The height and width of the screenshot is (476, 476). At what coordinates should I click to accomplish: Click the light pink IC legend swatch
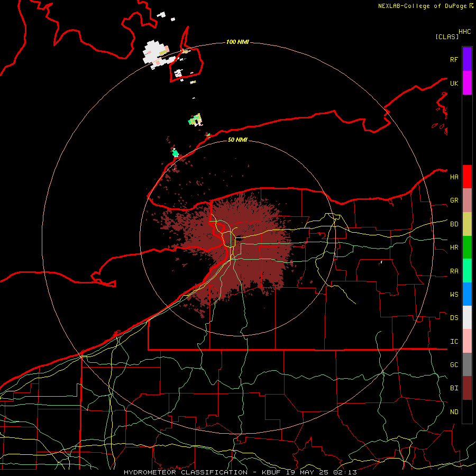(x=467, y=341)
